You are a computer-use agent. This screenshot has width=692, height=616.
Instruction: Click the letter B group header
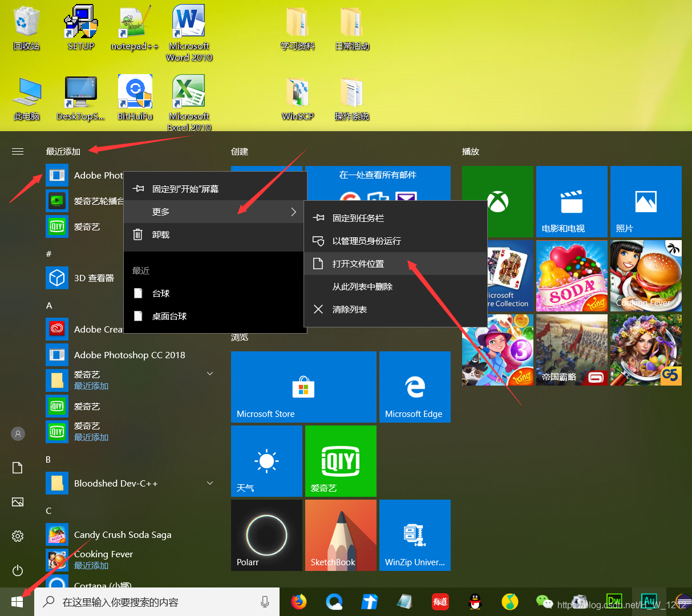pyautogui.click(x=48, y=459)
